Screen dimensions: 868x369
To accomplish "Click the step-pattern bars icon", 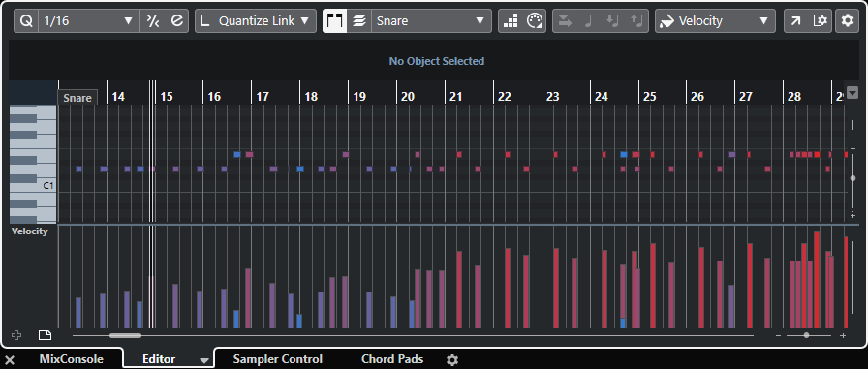I will 511,21.
